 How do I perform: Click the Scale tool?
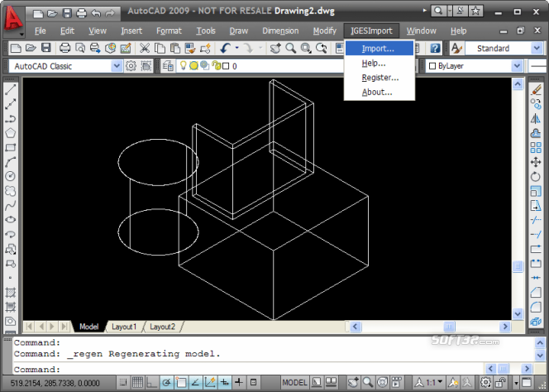pos(536,191)
